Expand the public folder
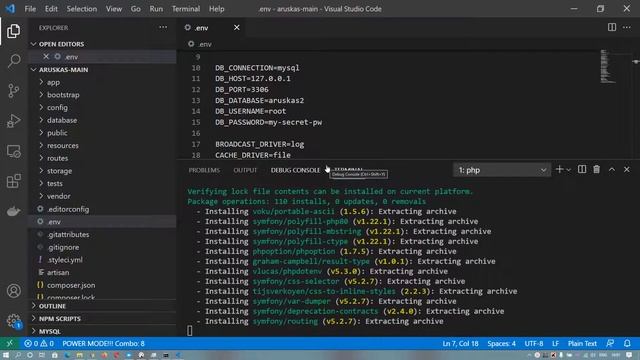The width and height of the screenshot is (640, 360). pos(102,133)
